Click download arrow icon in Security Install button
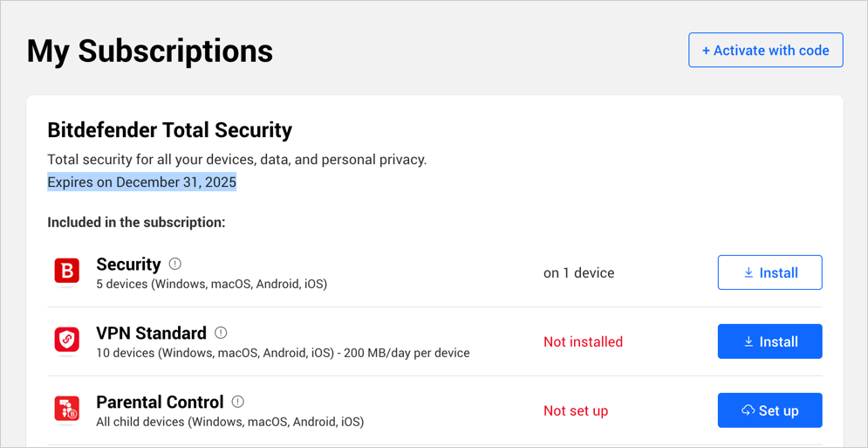The image size is (868, 448). [x=748, y=272]
